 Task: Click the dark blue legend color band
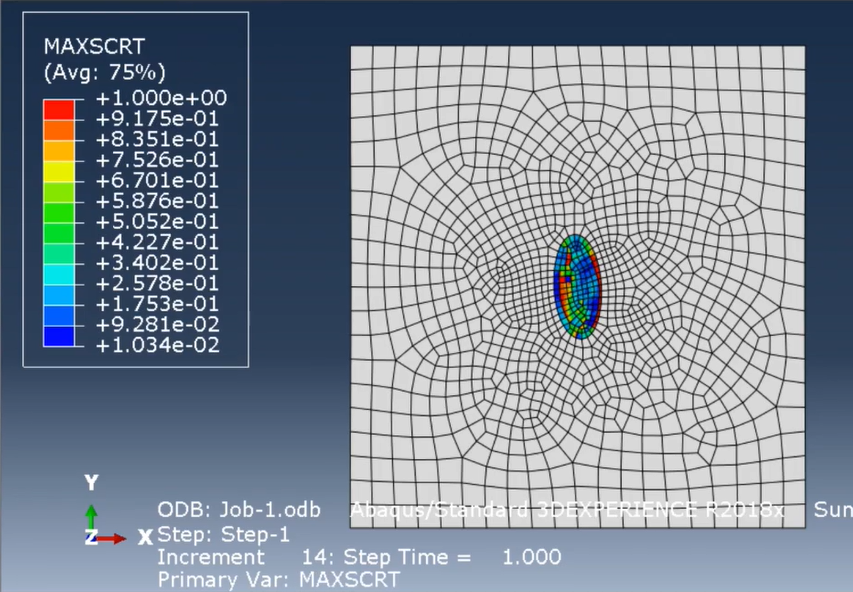click(59, 336)
